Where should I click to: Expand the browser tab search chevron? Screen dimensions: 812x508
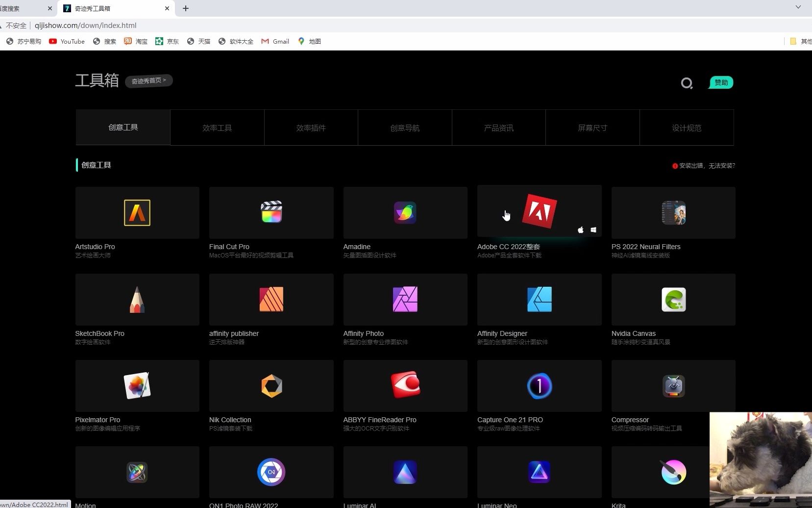point(798,7)
